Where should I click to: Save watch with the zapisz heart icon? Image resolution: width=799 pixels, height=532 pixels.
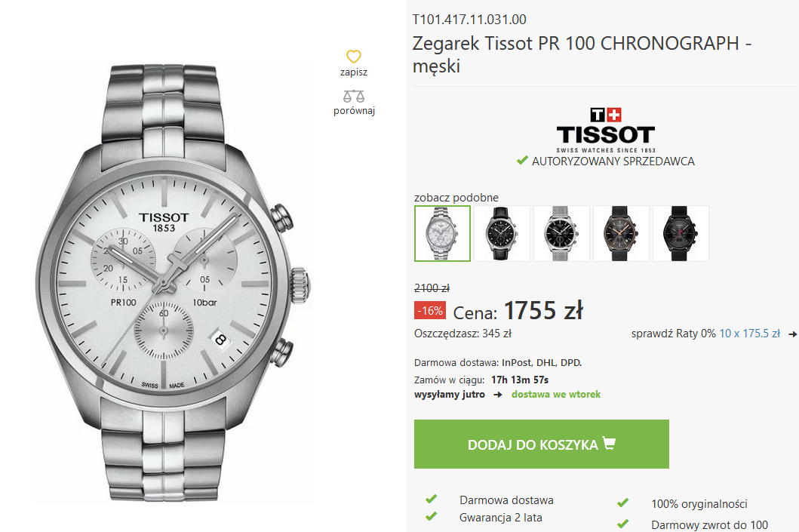coord(354,56)
